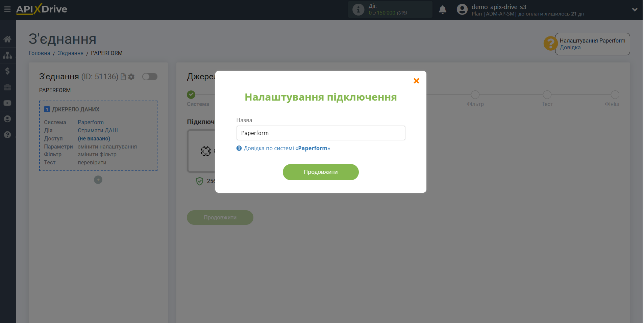644x323 pixels.
Task: Select the Фініш step circle
Action: [x=615, y=95]
